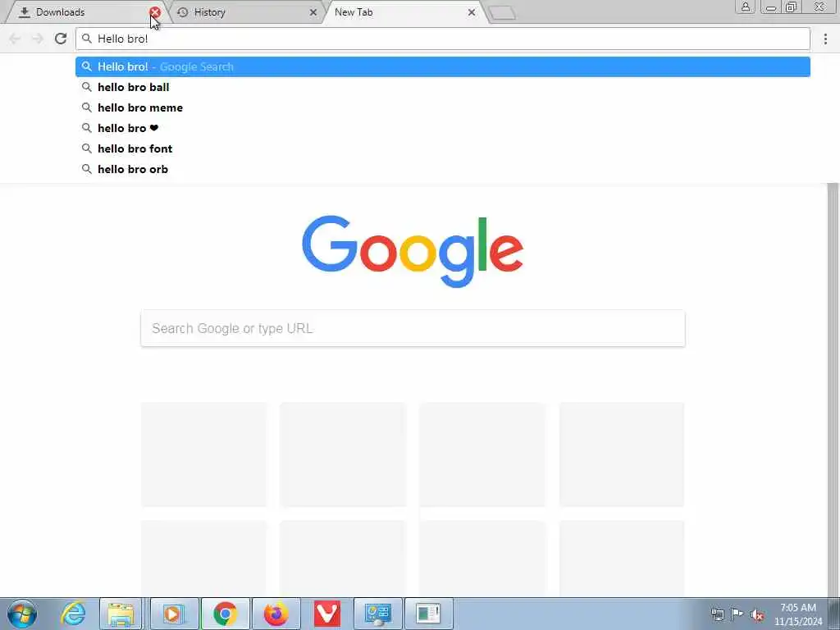Viewport: 840px width, 630px height.
Task: Open the Chrome three-dot menu
Action: click(825, 39)
